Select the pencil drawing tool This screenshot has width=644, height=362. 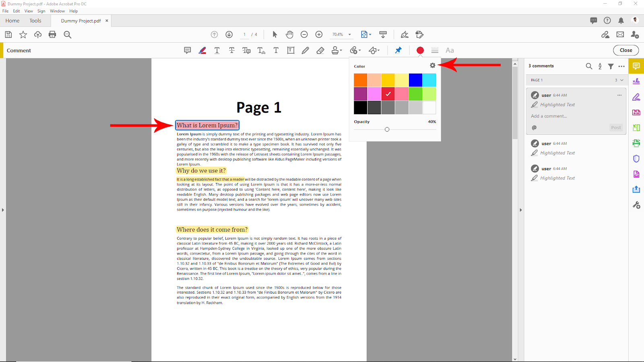pyautogui.click(x=305, y=50)
